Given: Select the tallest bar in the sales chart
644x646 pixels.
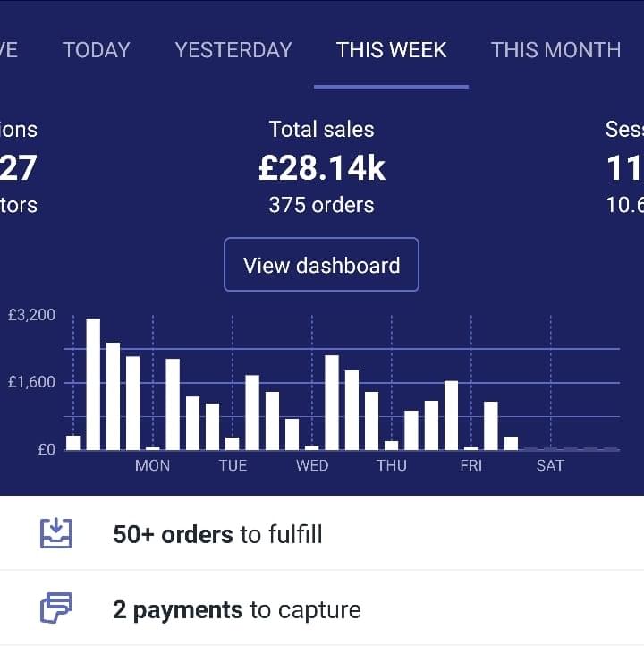Looking at the screenshot, I should (93, 384).
